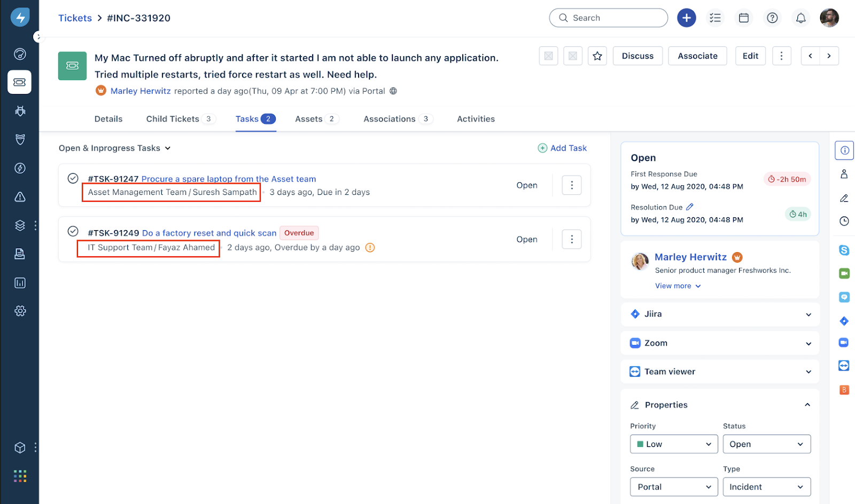This screenshot has width=855, height=504.
Task: Switch to the Activities tab
Action: click(x=476, y=119)
